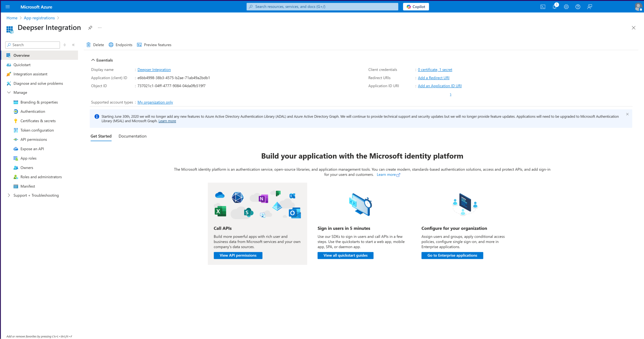Open the account avatar menu
This screenshot has height=339, width=644.
tap(638, 7)
